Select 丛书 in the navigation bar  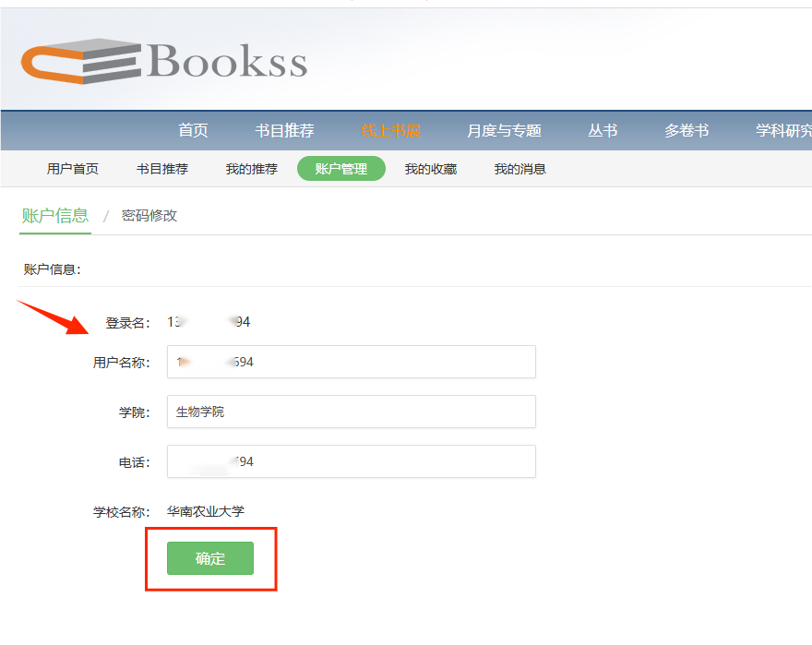click(x=603, y=130)
